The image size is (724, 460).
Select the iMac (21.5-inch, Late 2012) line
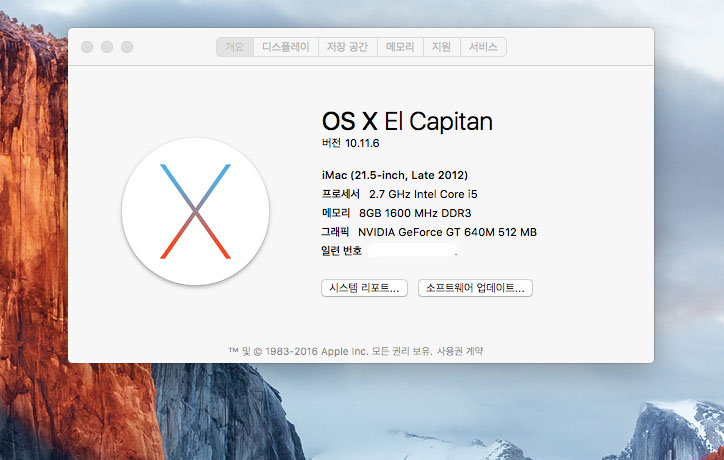click(394, 175)
